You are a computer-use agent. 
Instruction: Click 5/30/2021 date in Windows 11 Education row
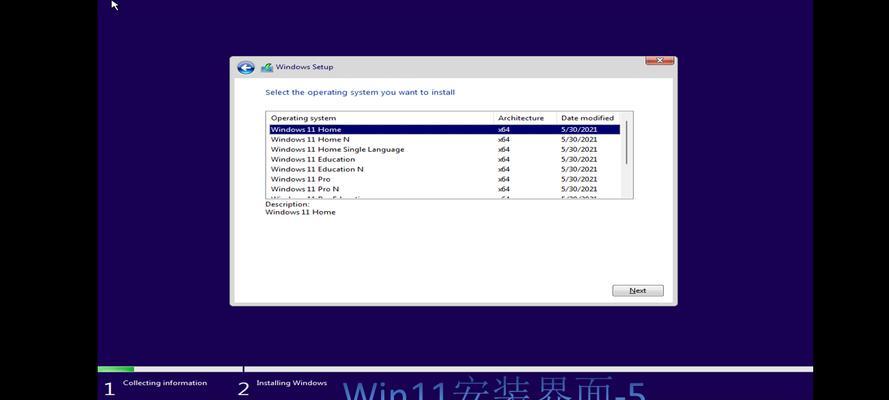[579, 159]
